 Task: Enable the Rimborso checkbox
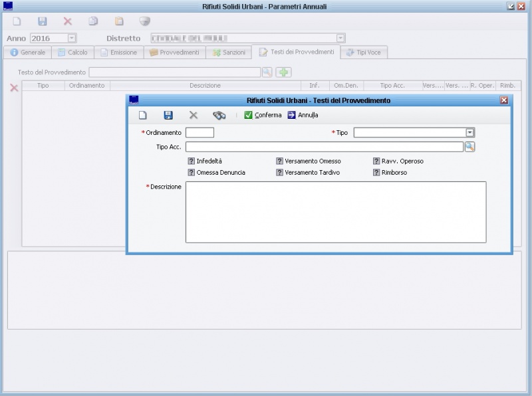tap(376, 172)
